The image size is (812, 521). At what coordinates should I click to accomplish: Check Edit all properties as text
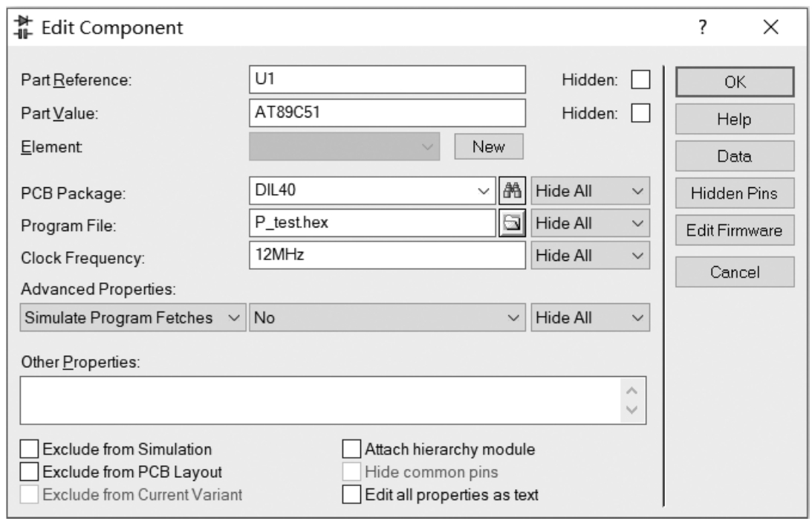coord(351,494)
